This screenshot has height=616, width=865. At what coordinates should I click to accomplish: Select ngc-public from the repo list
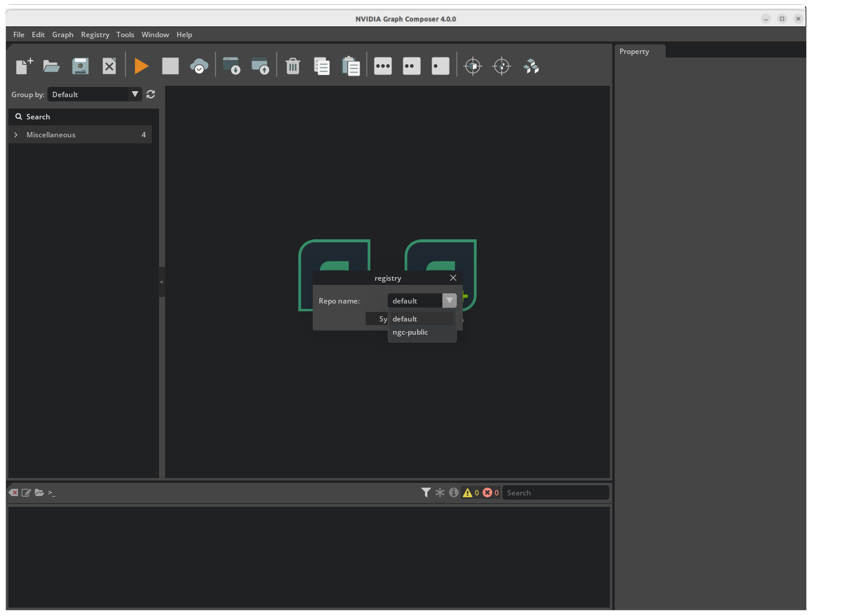point(410,332)
